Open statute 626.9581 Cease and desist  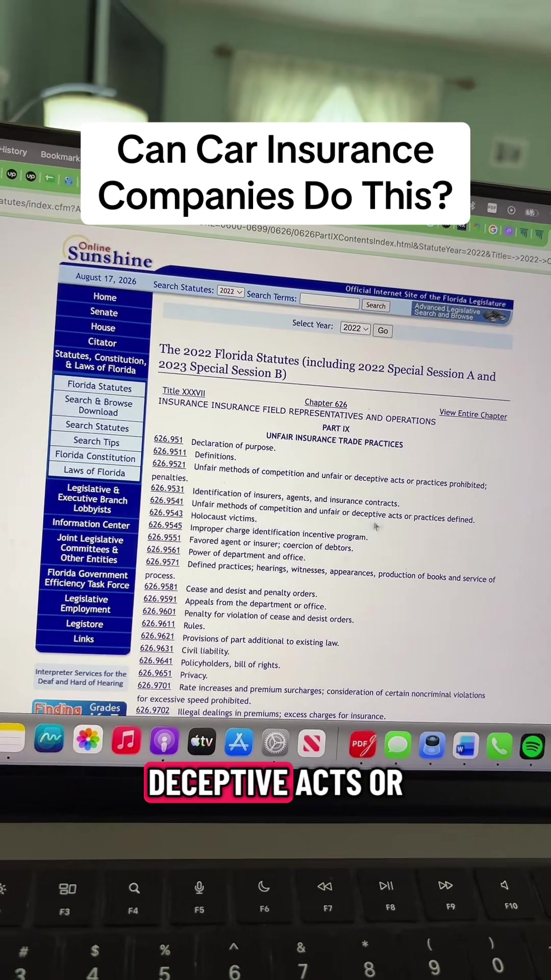(161, 586)
